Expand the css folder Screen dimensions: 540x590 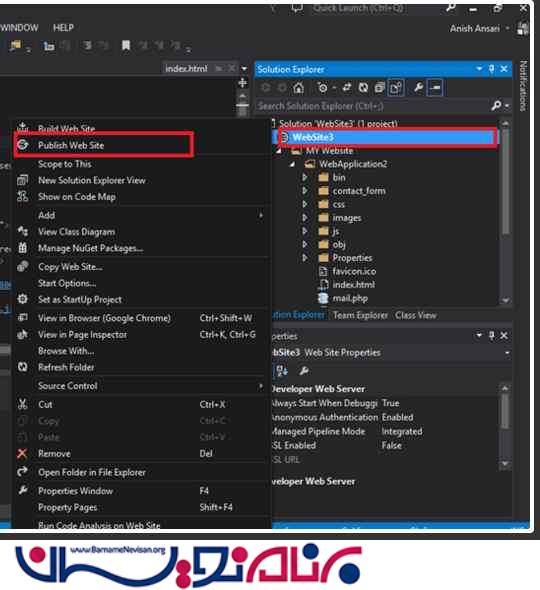click(305, 204)
